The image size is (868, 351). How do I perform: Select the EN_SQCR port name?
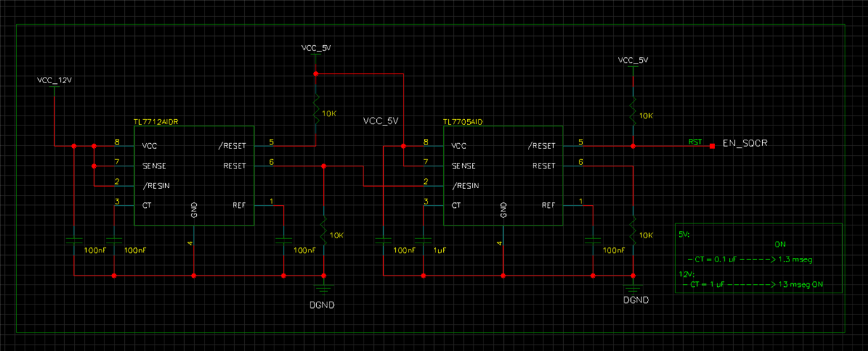pos(745,143)
